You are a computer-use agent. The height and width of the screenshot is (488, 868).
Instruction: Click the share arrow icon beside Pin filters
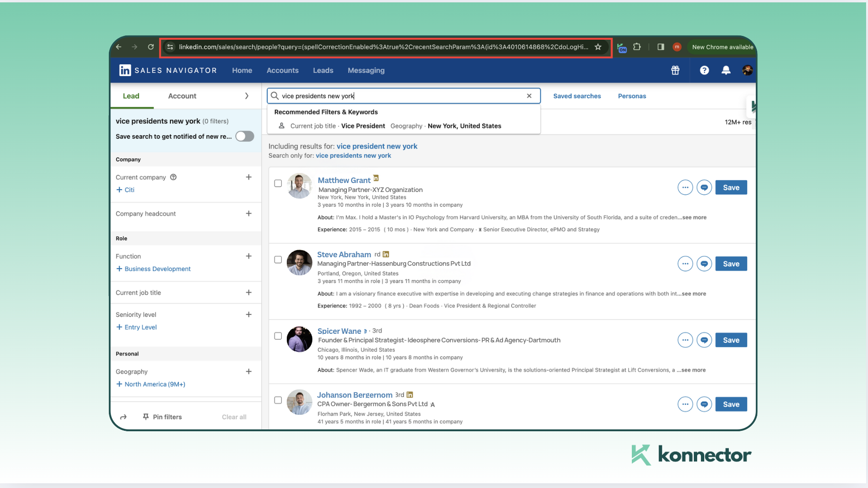point(124,417)
